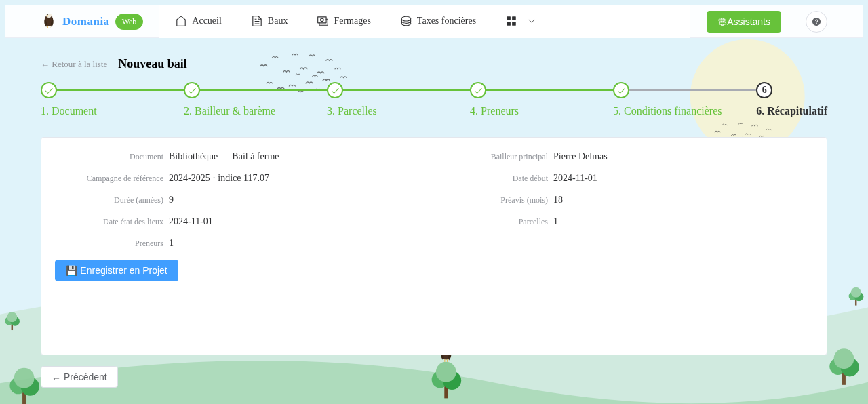Viewport: 868px width, 404px height.
Task: Click the document icon beside Baux
Action: 257,21
